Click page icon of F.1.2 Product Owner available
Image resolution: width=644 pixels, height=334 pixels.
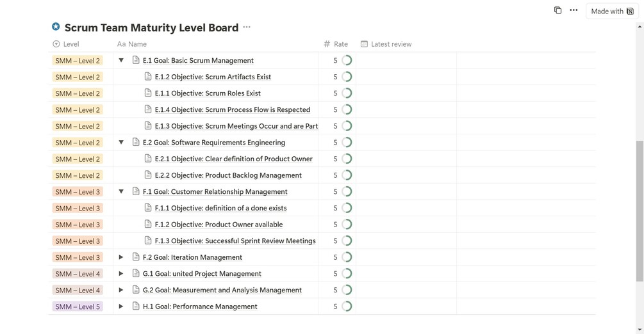[x=148, y=225]
